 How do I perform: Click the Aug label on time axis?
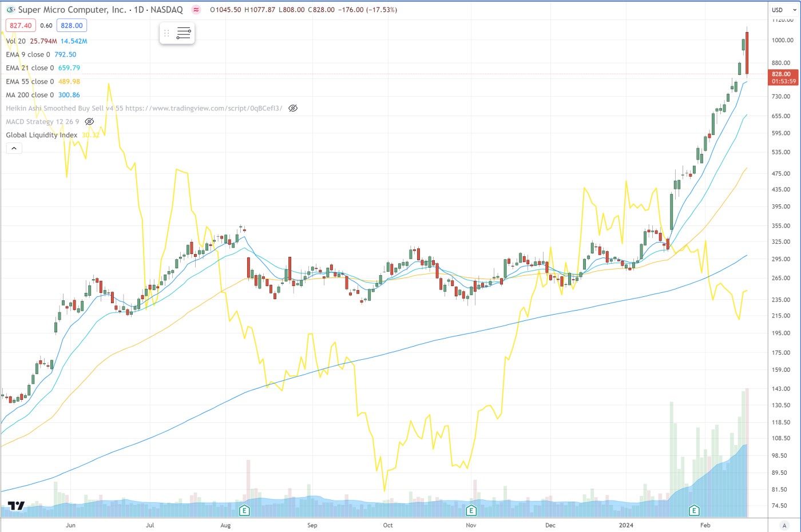[225, 525]
